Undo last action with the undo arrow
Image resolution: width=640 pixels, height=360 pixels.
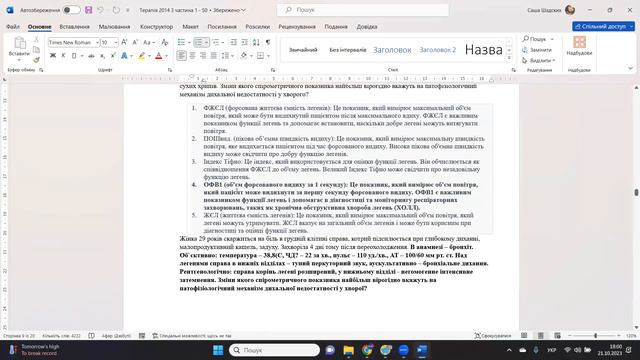point(100,10)
